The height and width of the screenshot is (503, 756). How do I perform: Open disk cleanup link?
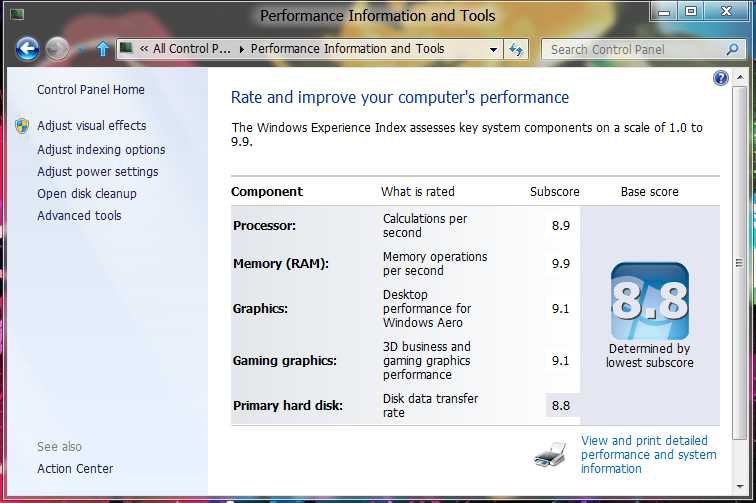(87, 193)
